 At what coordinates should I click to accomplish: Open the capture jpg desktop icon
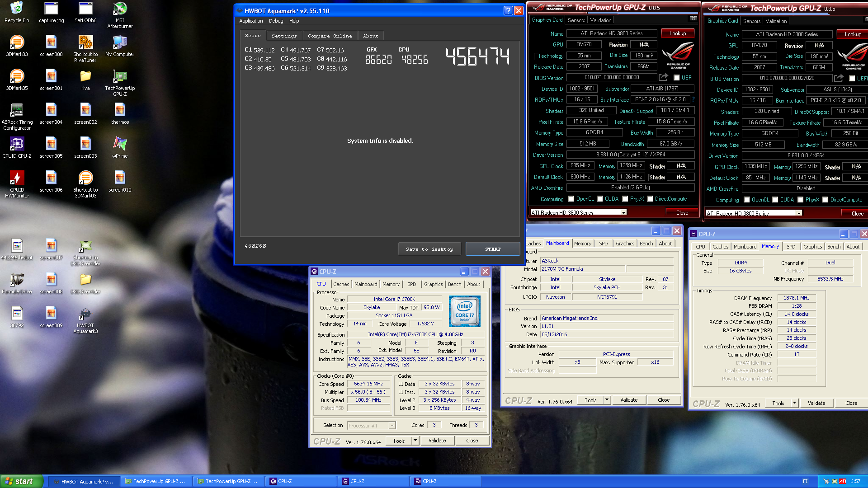pyautogui.click(x=51, y=12)
